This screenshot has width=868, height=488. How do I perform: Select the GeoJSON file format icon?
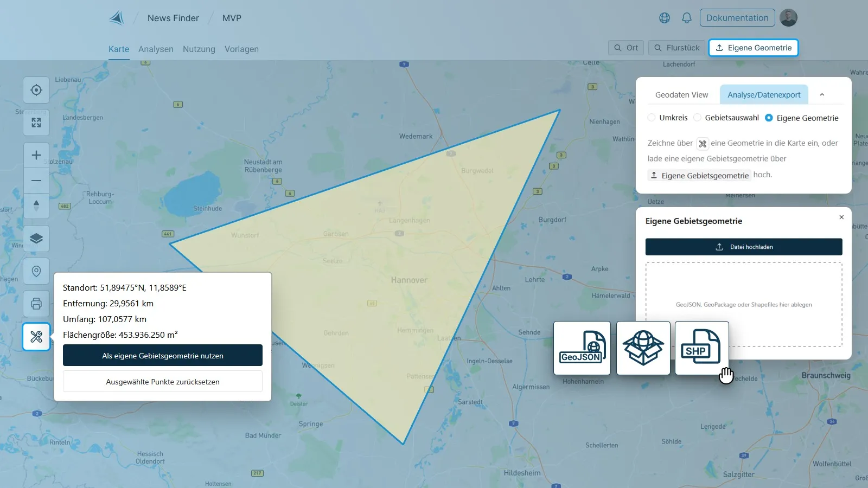(582, 348)
